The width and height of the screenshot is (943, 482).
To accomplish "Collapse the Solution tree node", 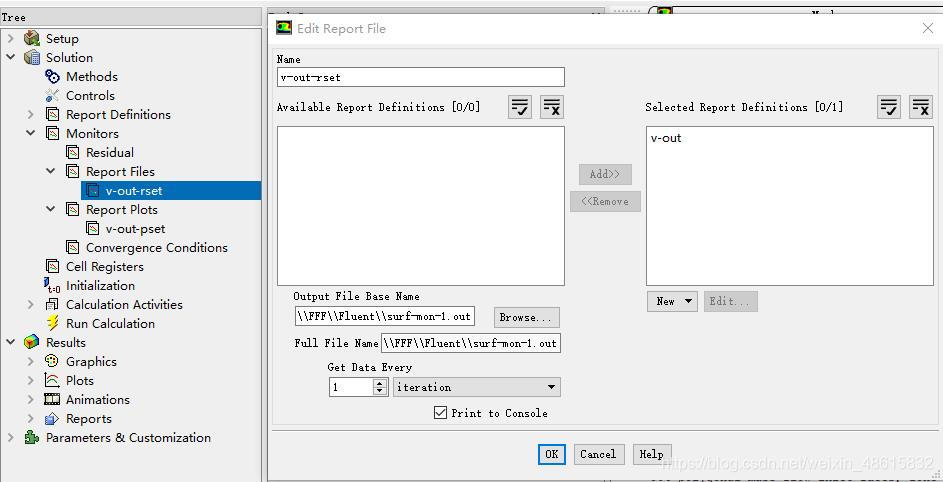I will click(10, 58).
